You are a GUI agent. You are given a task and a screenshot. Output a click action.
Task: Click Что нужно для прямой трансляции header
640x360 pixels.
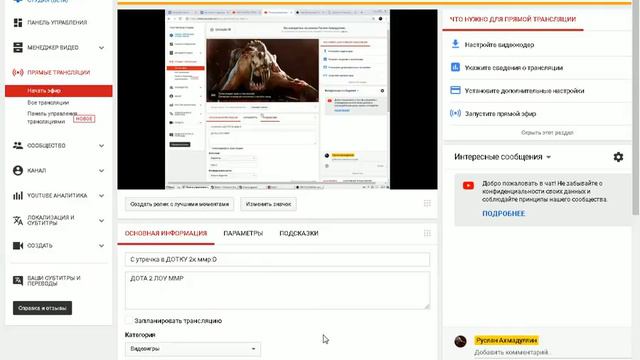(x=513, y=19)
